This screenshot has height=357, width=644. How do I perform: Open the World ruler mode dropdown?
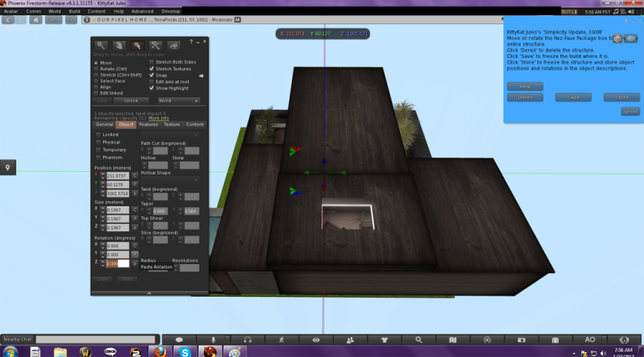(179, 101)
